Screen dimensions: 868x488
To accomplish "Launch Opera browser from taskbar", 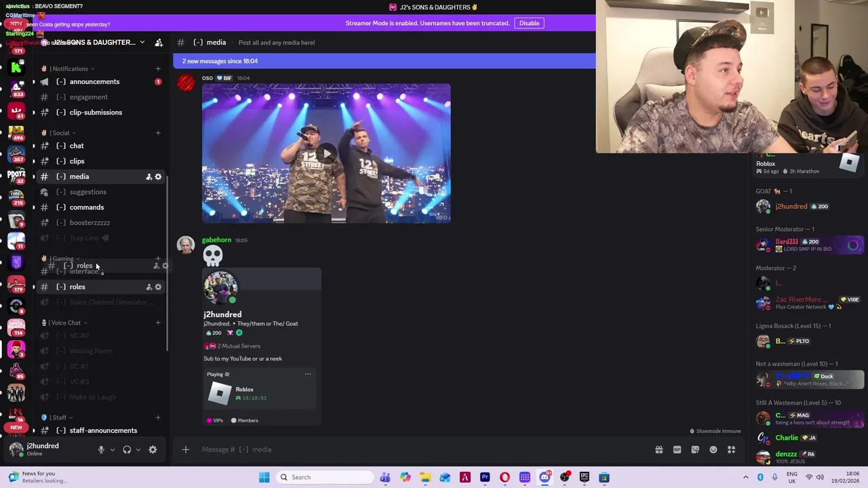I will tap(505, 477).
